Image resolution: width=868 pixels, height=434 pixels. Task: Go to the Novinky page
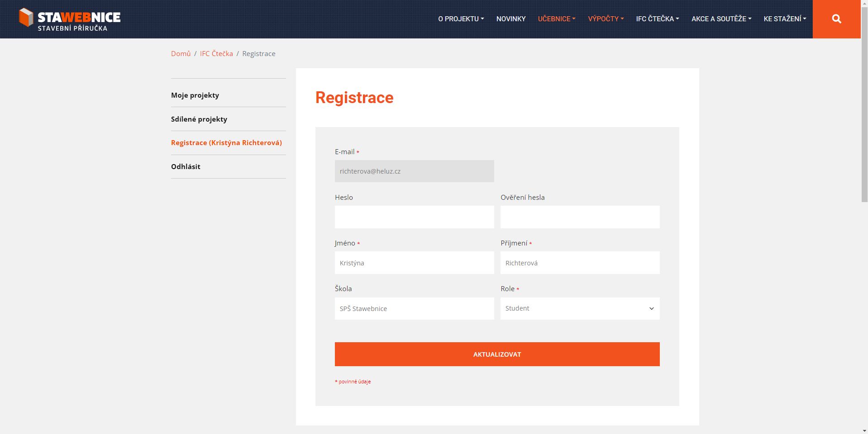(x=510, y=19)
